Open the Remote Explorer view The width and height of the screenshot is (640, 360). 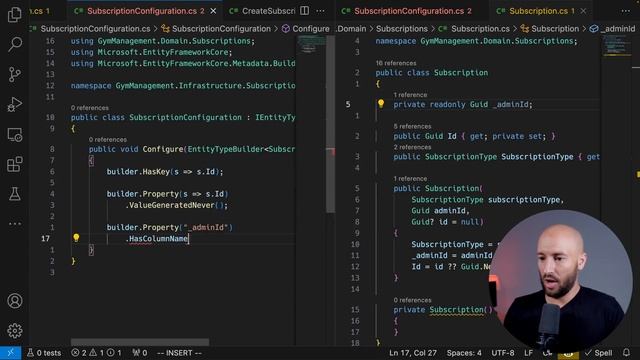coord(15,135)
